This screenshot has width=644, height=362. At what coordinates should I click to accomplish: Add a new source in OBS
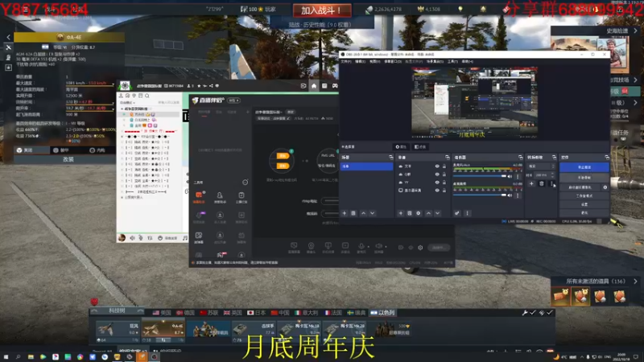click(x=400, y=213)
